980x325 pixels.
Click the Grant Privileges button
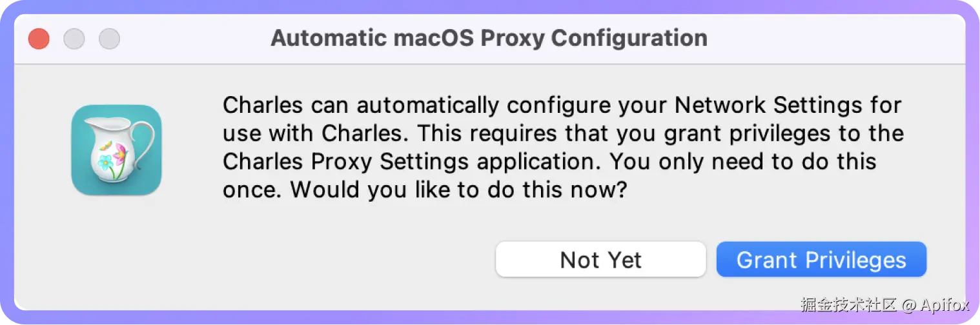(821, 260)
